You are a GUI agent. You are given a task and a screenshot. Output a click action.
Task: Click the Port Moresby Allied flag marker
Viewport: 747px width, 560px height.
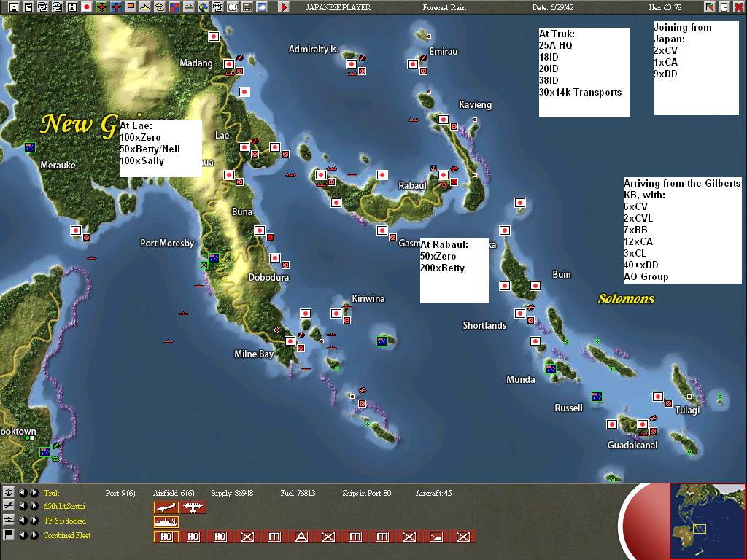tap(214, 257)
